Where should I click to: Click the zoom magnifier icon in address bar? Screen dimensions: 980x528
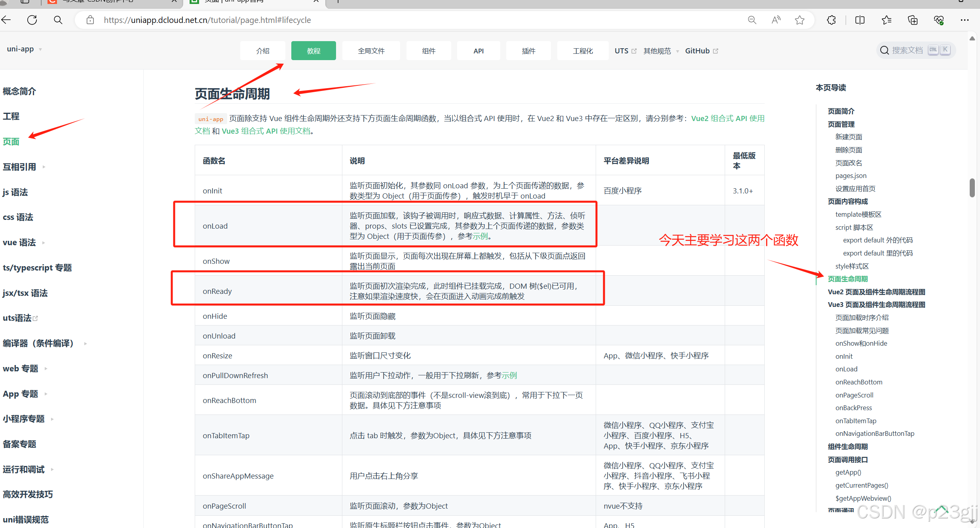coord(752,20)
